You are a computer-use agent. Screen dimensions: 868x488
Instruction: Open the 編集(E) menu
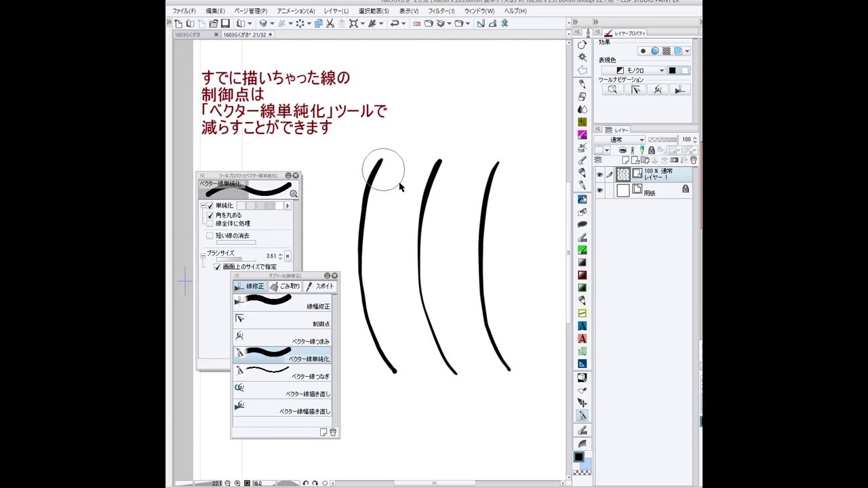215,11
